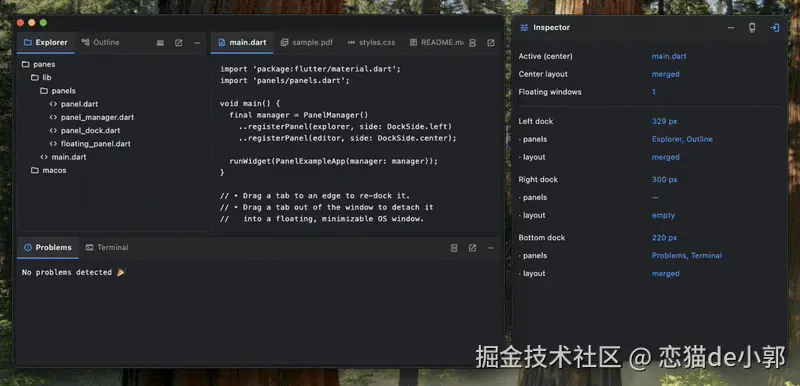Click the code icon beside panel_manager.dart
The height and width of the screenshot is (386, 800).
tap(53, 117)
